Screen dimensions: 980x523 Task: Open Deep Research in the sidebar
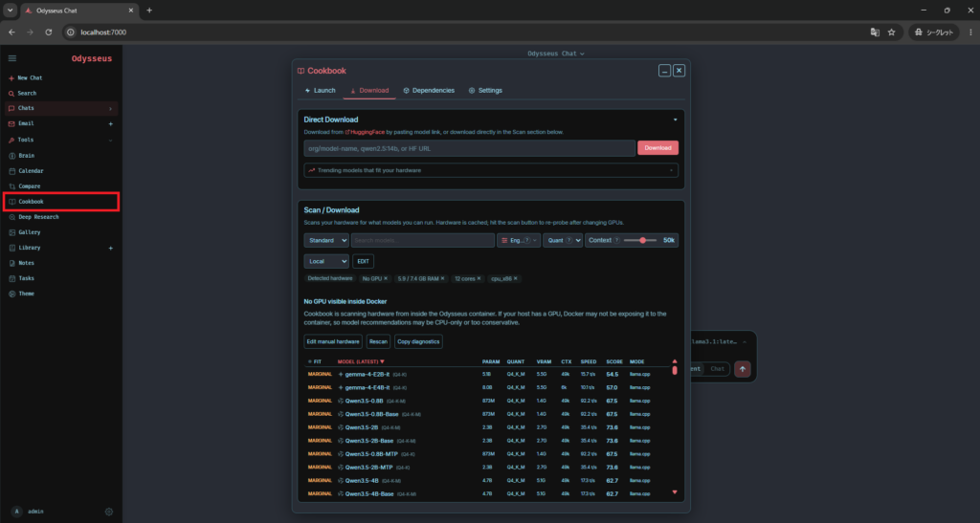pyautogui.click(x=33, y=217)
